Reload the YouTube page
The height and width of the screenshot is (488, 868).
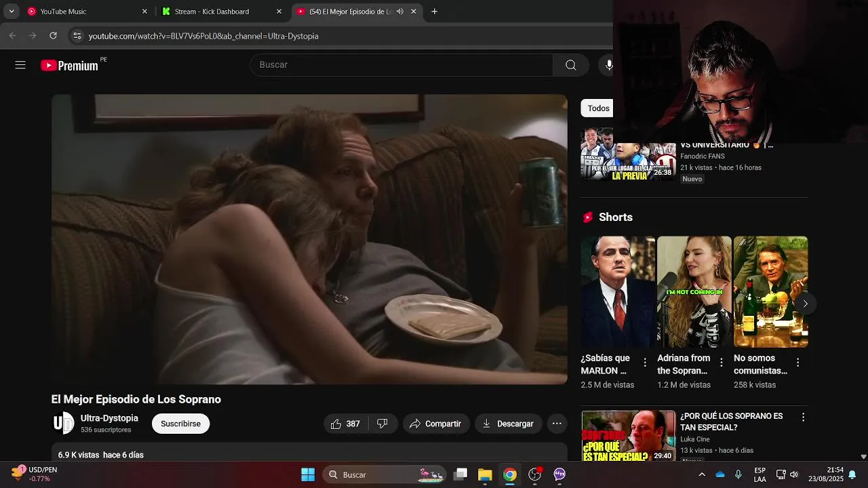coord(53,36)
